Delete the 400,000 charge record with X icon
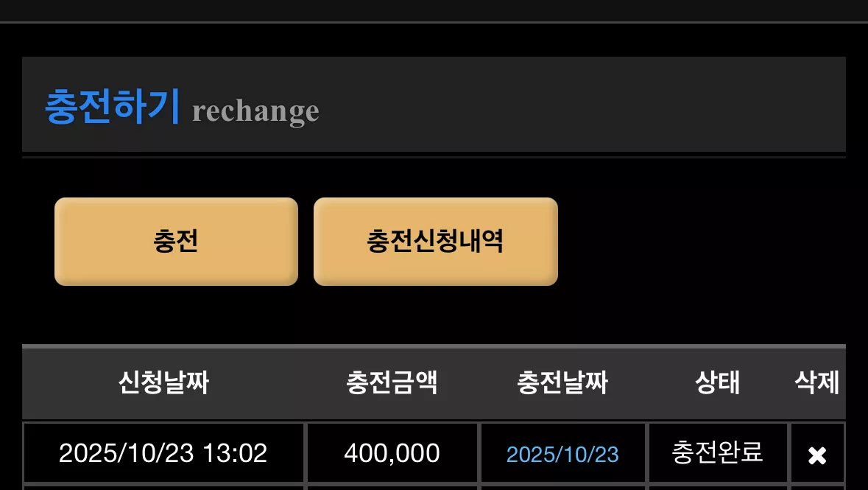 click(x=817, y=455)
